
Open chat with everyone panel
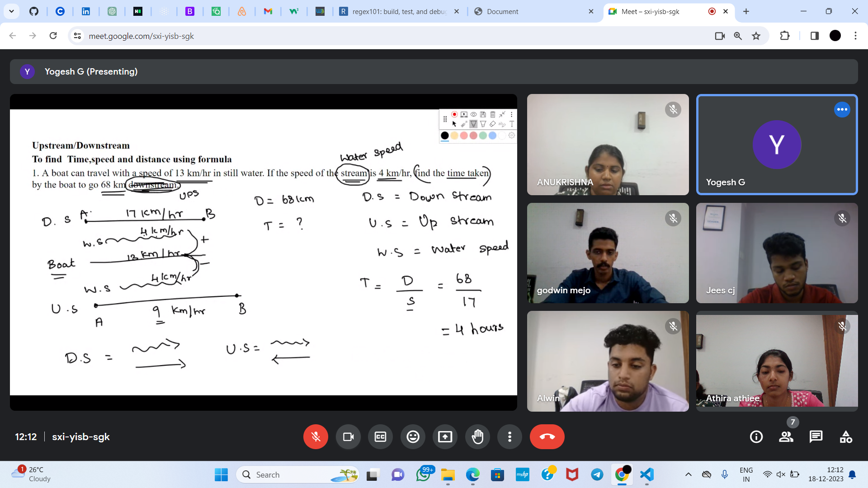point(816,436)
